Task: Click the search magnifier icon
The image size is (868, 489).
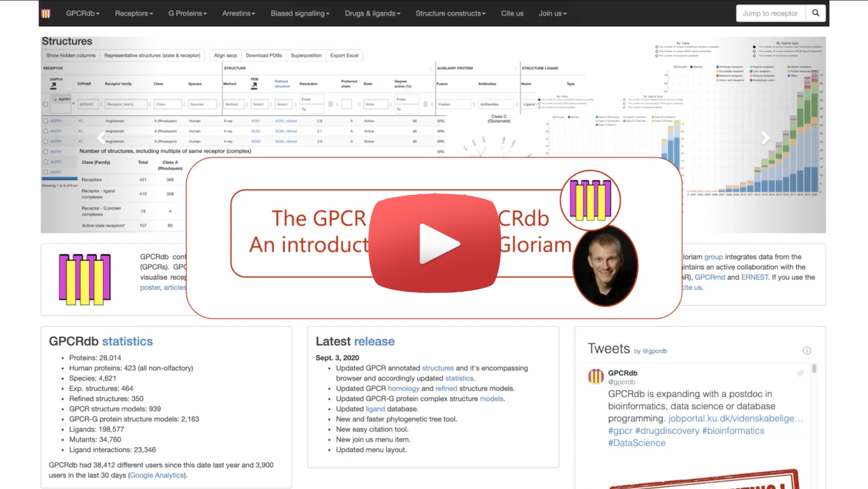Action: (816, 13)
